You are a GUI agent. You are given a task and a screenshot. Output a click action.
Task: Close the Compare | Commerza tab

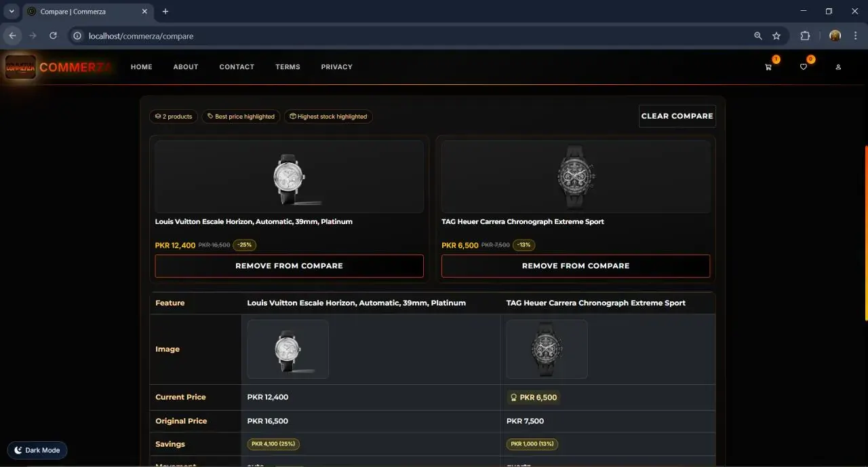tap(144, 12)
